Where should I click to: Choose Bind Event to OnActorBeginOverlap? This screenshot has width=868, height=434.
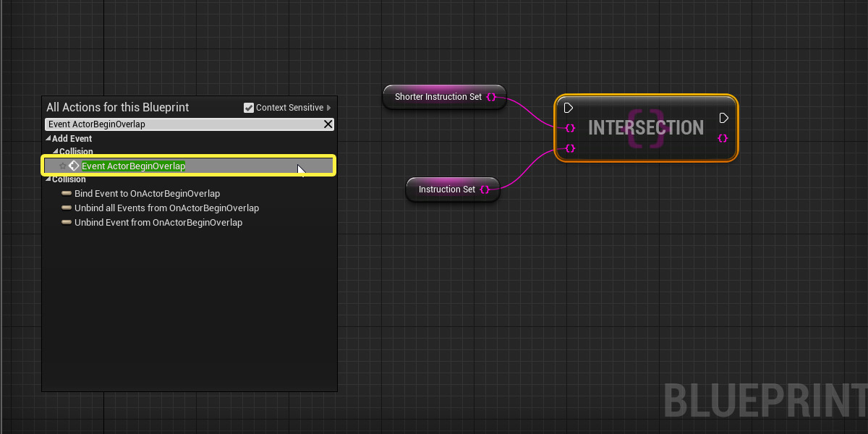tap(147, 194)
